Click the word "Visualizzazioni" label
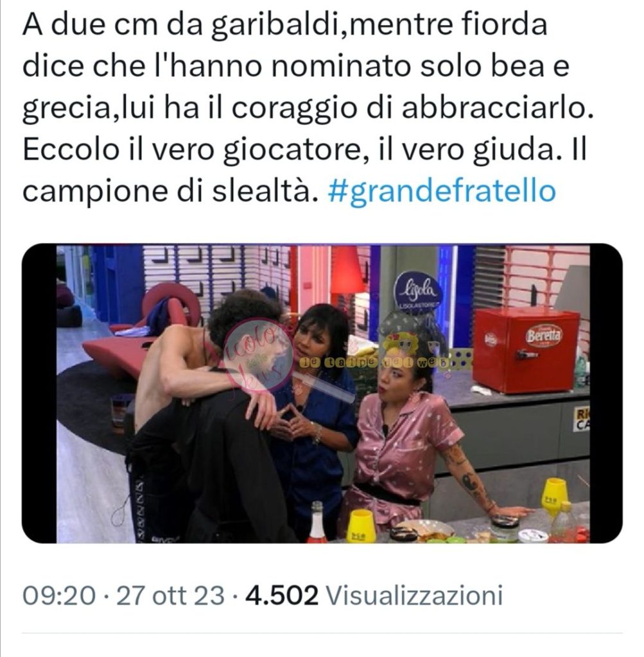Image resolution: width=644 pixels, height=657 pixels. [414, 595]
